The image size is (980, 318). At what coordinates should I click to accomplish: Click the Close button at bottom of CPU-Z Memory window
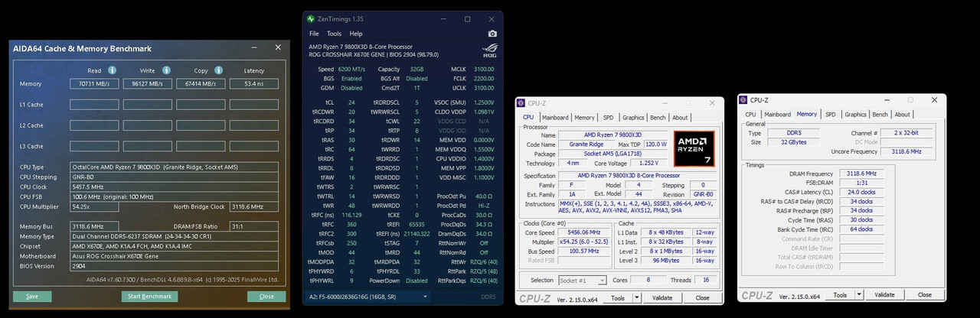pos(924,295)
